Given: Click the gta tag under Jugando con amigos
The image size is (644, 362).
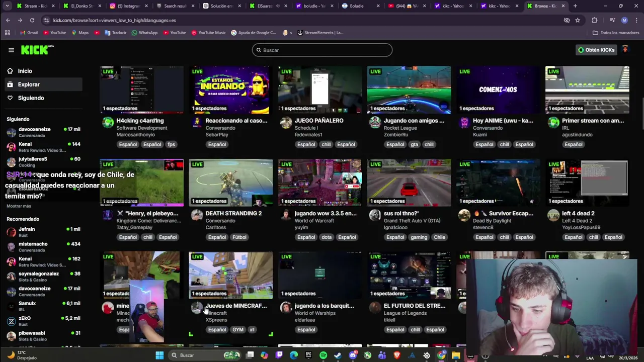Looking at the screenshot, I should [x=414, y=144].
